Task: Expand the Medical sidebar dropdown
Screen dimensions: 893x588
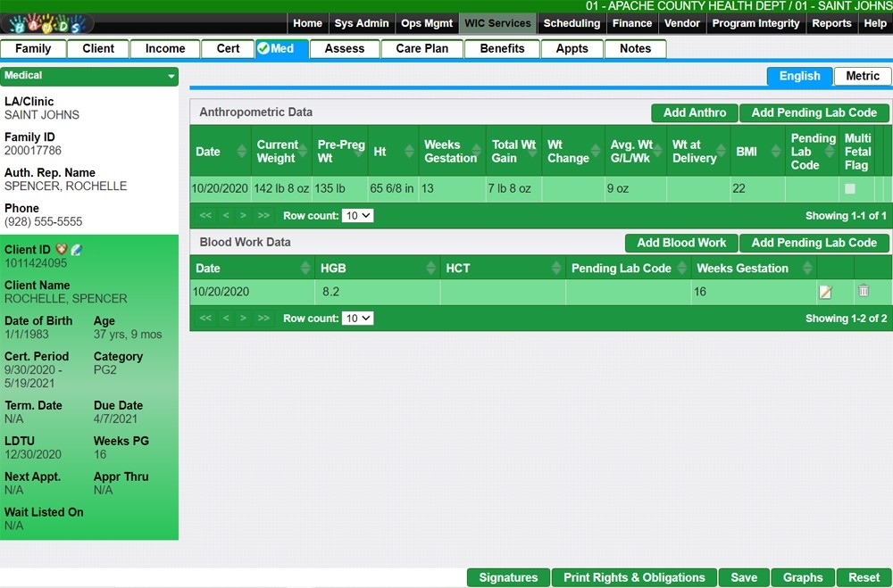Action: click(x=171, y=77)
